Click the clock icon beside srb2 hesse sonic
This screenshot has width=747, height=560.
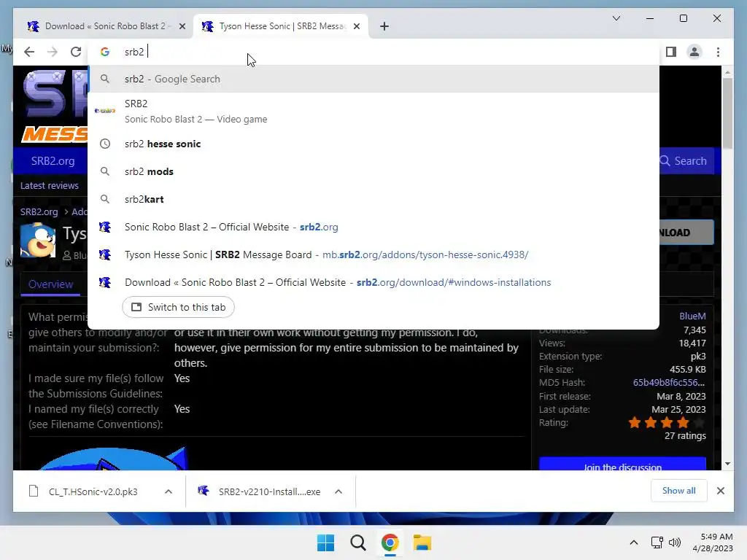(x=105, y=144)
